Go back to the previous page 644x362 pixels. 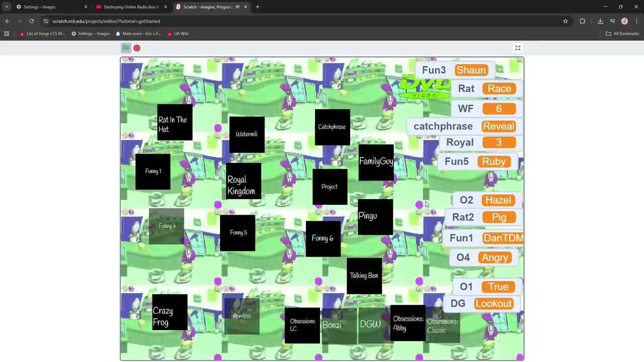click(x=7, y=21)
